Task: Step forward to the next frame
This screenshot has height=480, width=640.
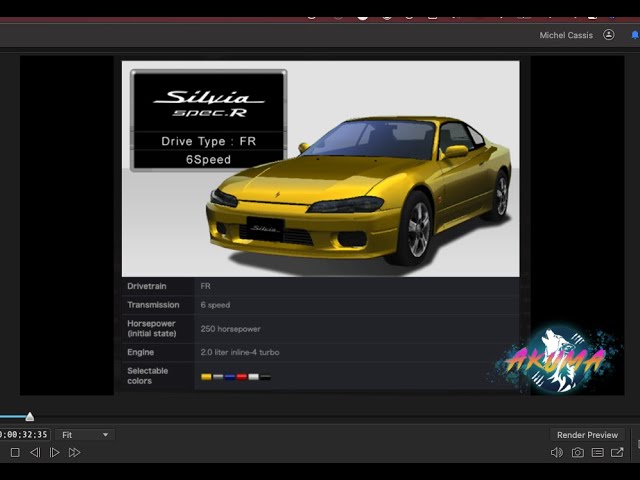Action: coord(54,452)
